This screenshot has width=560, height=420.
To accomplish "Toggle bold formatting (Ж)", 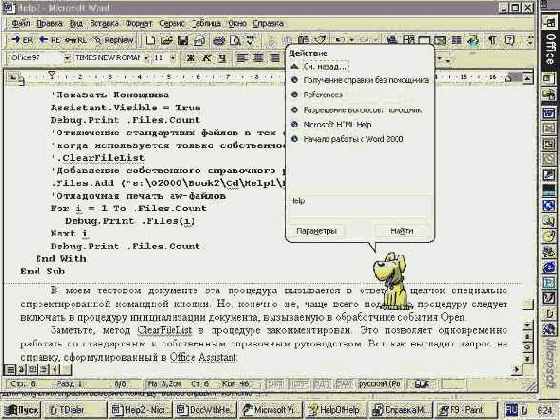I will pos(191,58).
